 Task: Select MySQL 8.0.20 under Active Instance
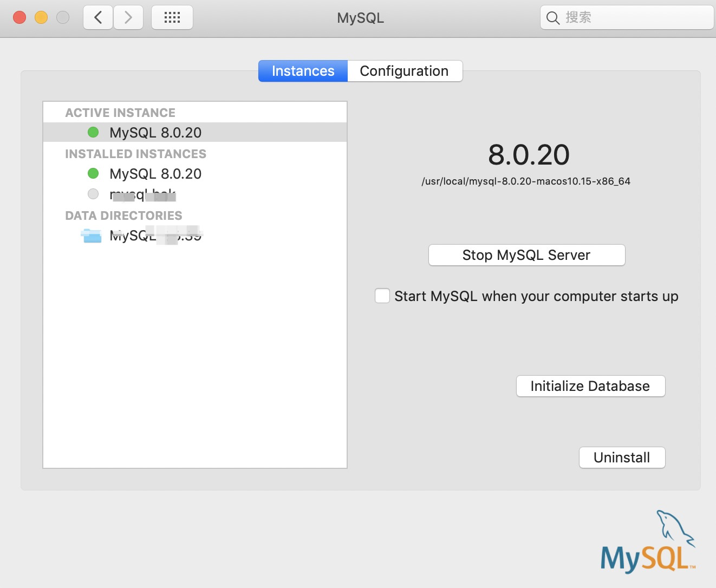pyautogui.click(x=195, y=132)
